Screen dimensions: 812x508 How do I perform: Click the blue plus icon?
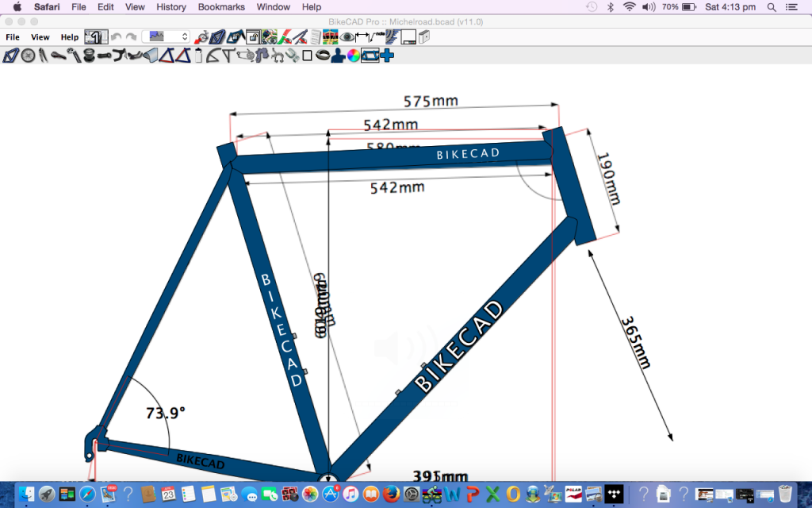387,56
